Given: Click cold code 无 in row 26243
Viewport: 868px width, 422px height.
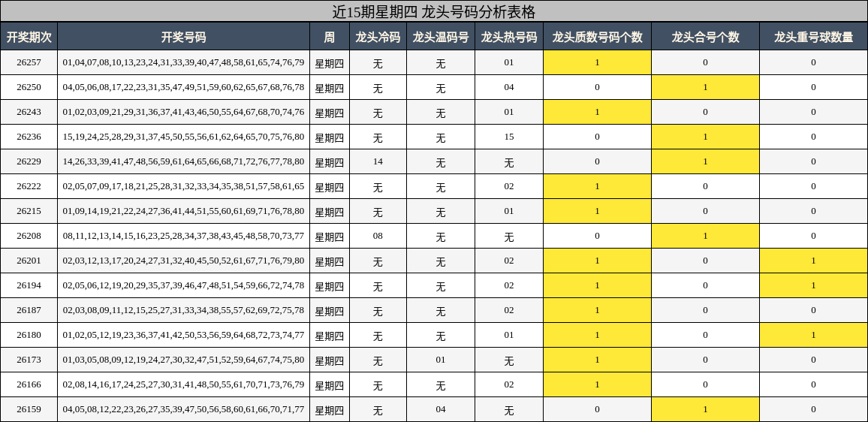Looking at the screenshot, I should click(x=378, y=113).
